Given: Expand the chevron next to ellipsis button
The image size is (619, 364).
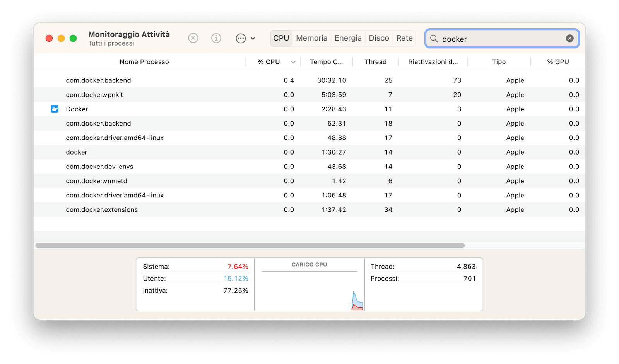Looking at the screenshot, I should point(253,38).
